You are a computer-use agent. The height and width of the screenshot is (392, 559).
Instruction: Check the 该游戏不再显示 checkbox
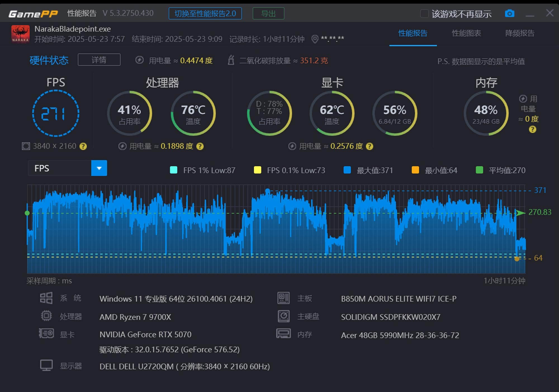click(424, 13)
